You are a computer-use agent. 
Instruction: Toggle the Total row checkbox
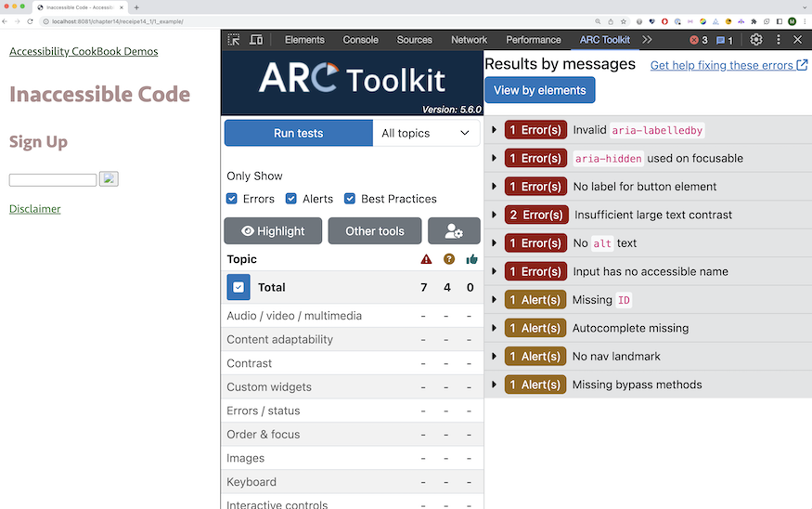coord(238,287)
